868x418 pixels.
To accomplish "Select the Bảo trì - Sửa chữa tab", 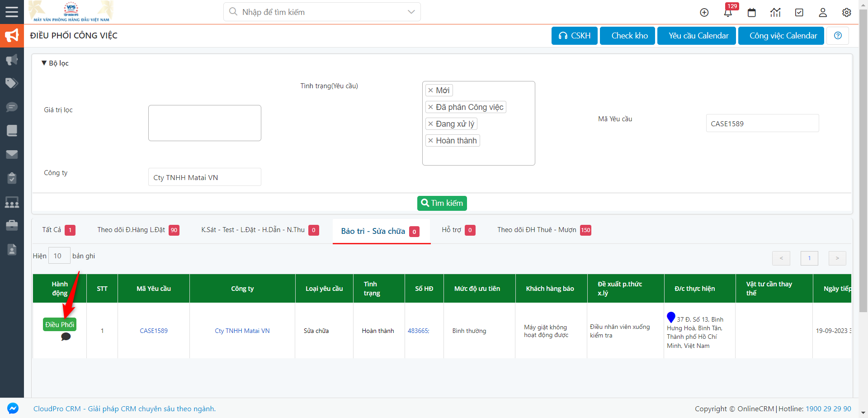I will 381,231.
